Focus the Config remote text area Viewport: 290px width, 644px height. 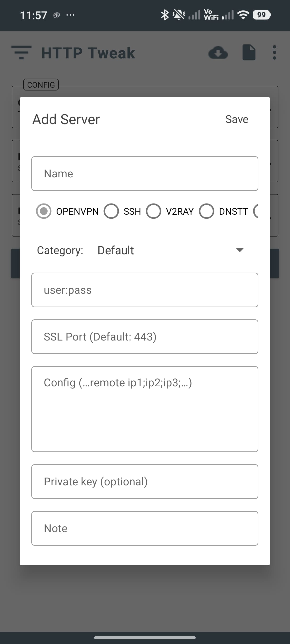point(145,409)
